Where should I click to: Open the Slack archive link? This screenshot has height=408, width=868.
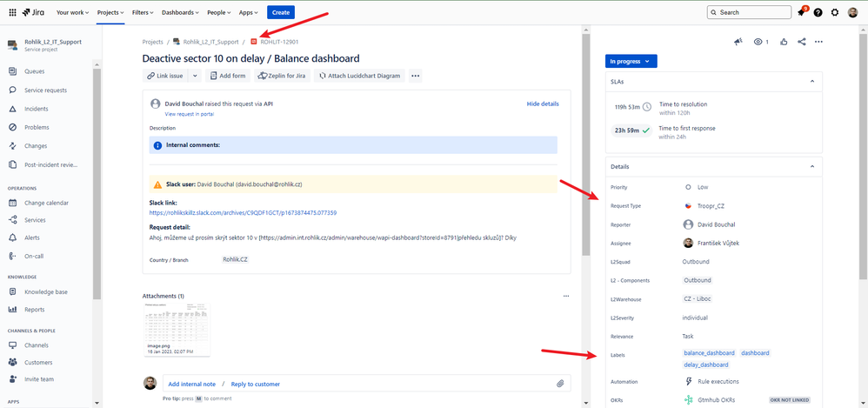tap(243, 212)
